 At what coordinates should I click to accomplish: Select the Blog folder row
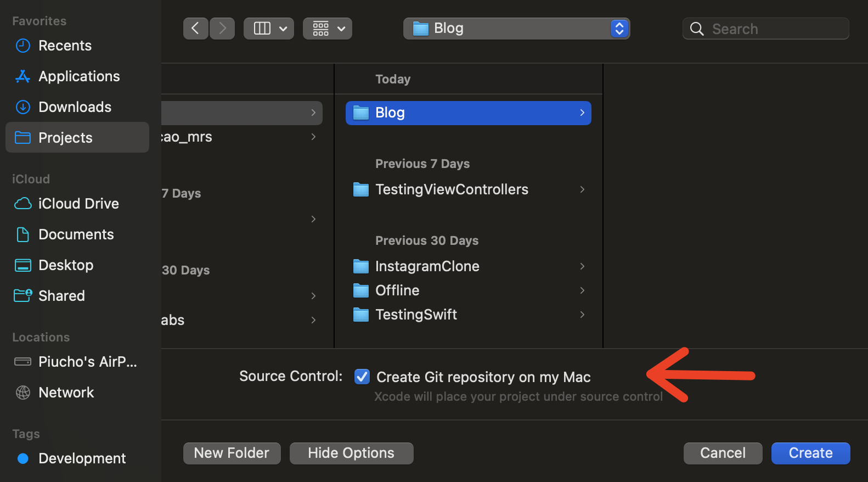(x=469, y=113)
